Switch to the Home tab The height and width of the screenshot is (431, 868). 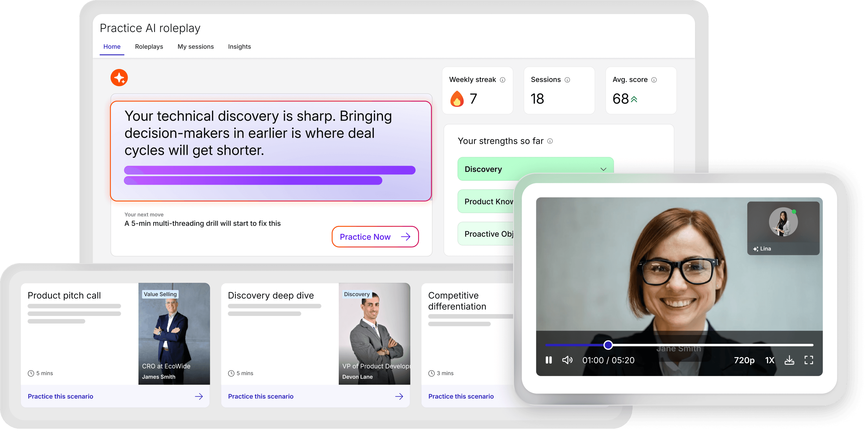point(112,46)
